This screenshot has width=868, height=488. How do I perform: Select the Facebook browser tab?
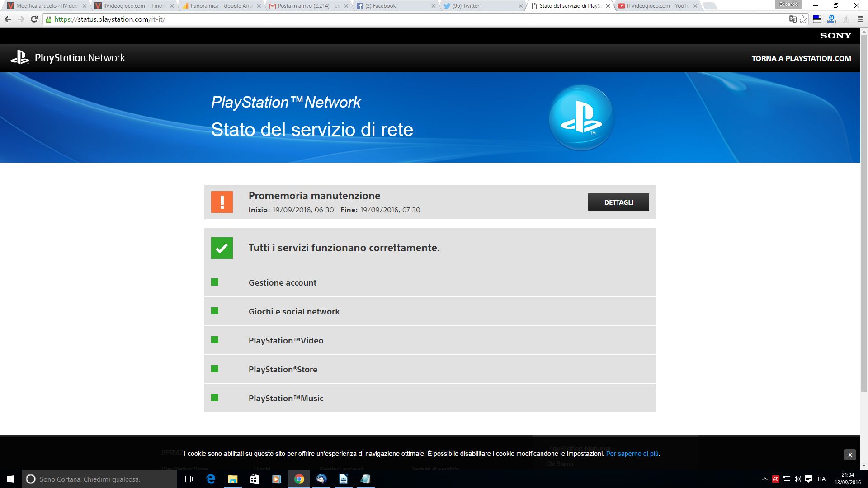click(382, 6)
